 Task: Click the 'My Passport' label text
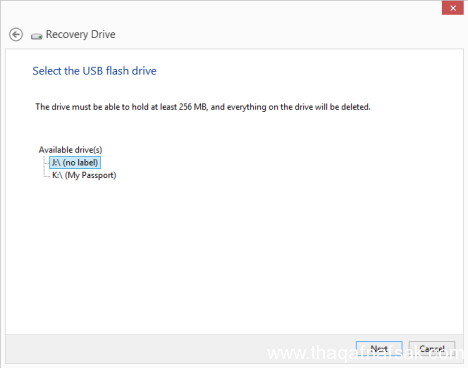click(x=90, y=175)
